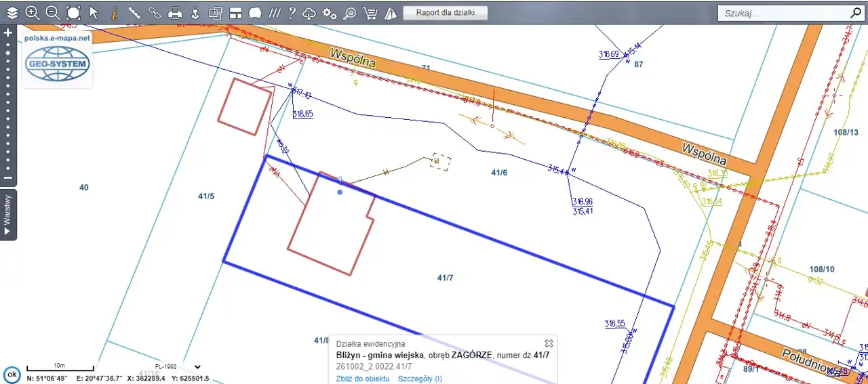Click the Raport dla działki button
The height and width of the screenshot is (384, 868).
click(x=445, y=13)
